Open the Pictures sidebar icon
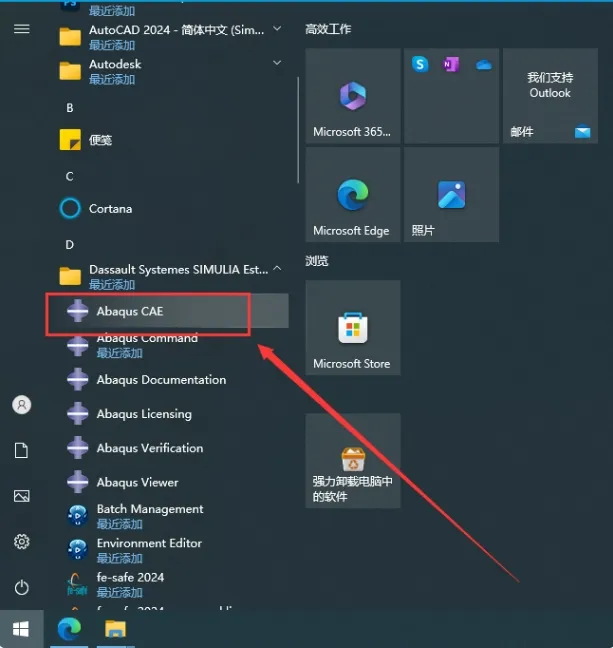 click(x=21, y=496)
